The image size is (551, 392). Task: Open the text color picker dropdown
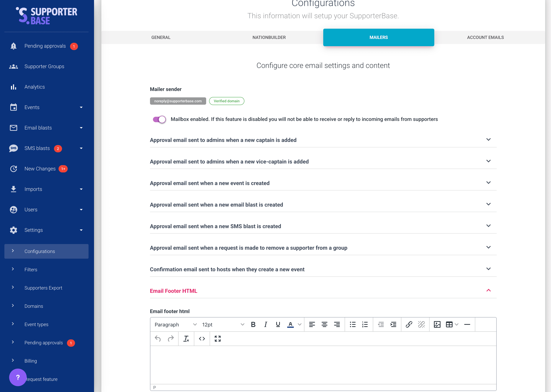299,324
